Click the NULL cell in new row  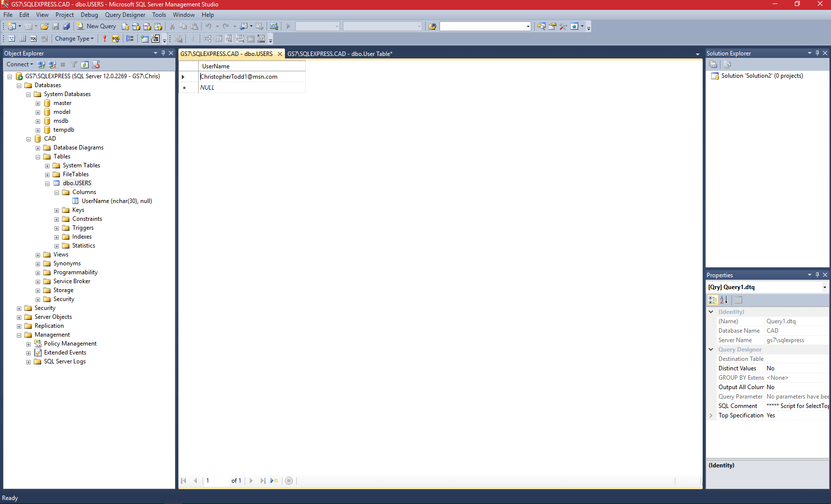coord(252,88)
